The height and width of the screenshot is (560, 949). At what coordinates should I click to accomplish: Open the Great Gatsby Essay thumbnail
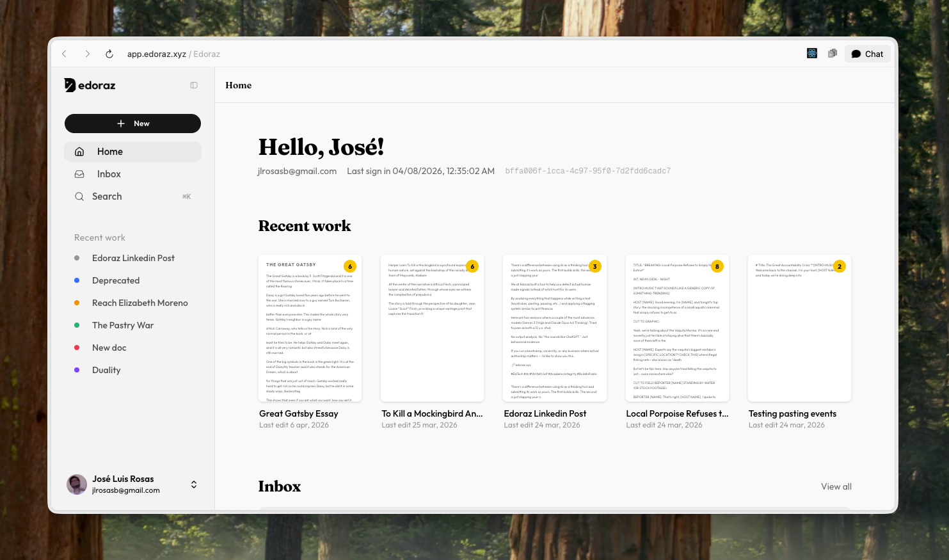(310, 328)
